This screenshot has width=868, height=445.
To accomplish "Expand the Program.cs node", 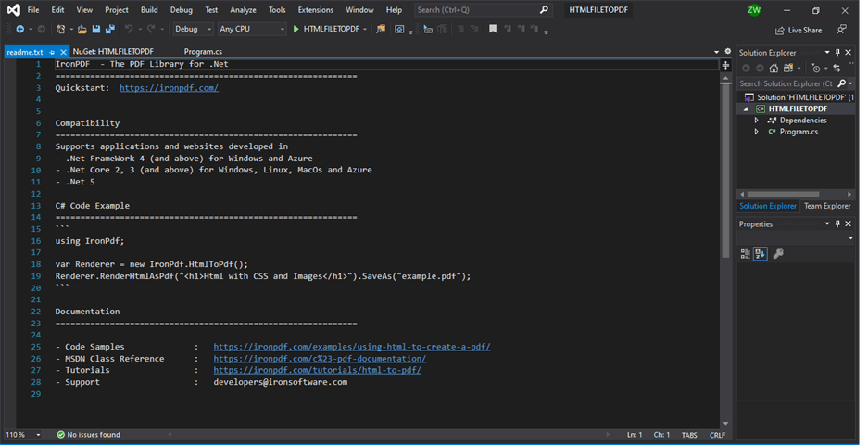I will (x=757, y=132).
